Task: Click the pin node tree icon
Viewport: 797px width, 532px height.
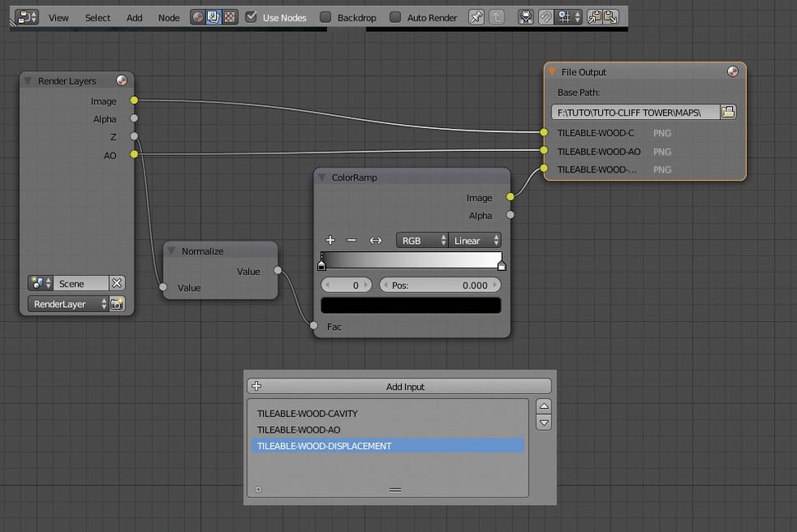Action: [x=476, y=17]
